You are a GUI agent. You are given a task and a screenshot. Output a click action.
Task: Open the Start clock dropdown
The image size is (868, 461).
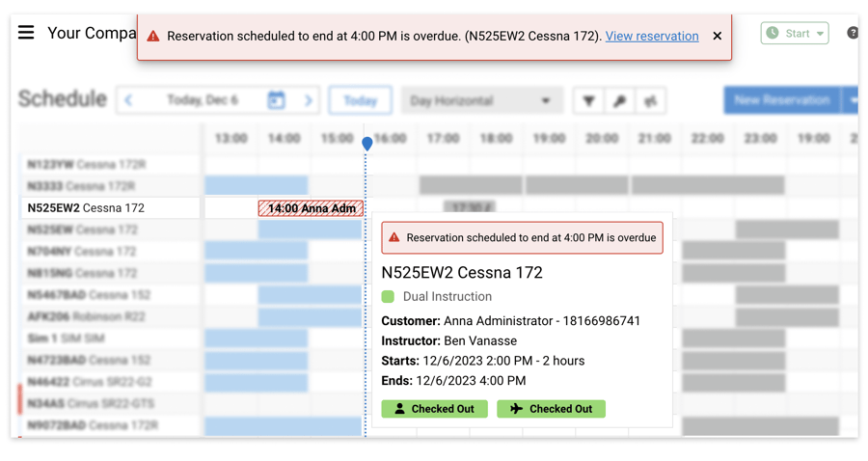795,34
